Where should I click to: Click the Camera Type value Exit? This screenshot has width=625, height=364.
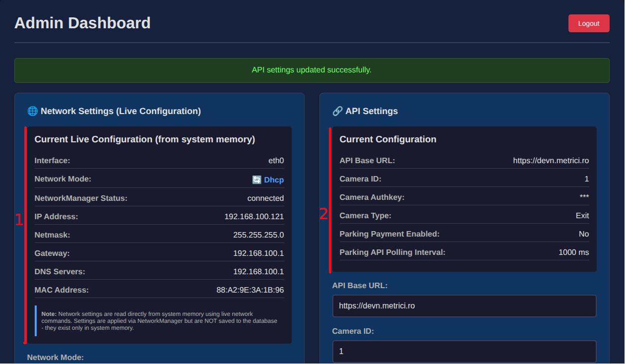582,216
